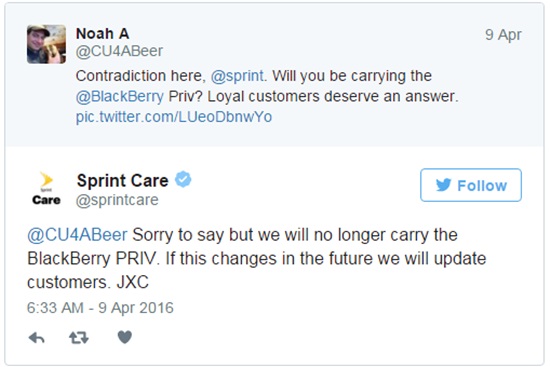Open the Sprint Care display name

click(123, 180)
